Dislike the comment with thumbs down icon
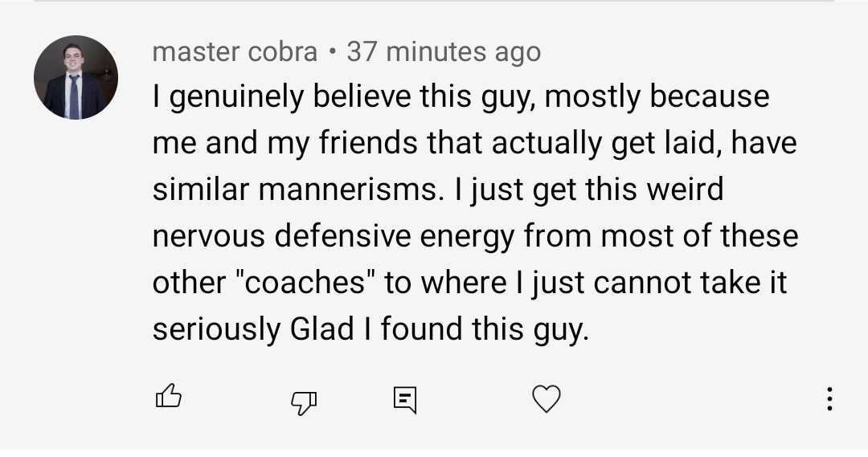This screenshot has width=868, height=457. coord(303,399)
